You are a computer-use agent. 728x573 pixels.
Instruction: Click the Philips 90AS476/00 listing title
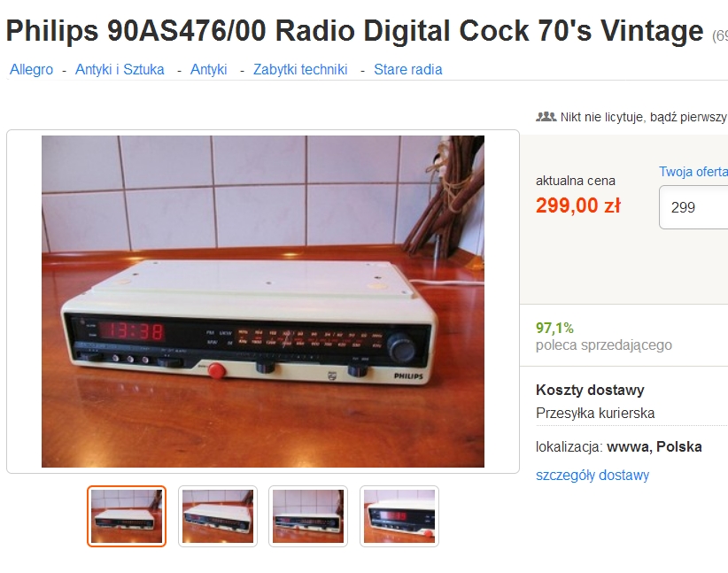click(355, 31)
